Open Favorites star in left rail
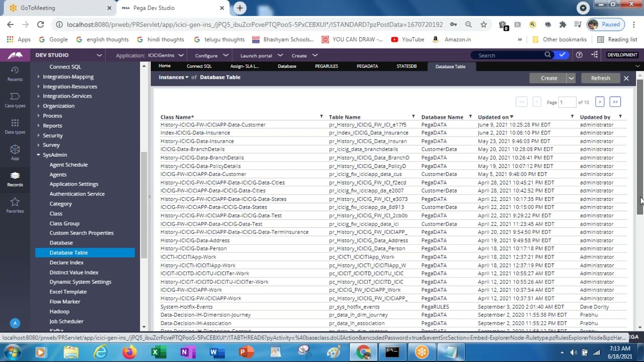Viewport: 644px width, 362px height. [15, 205]
